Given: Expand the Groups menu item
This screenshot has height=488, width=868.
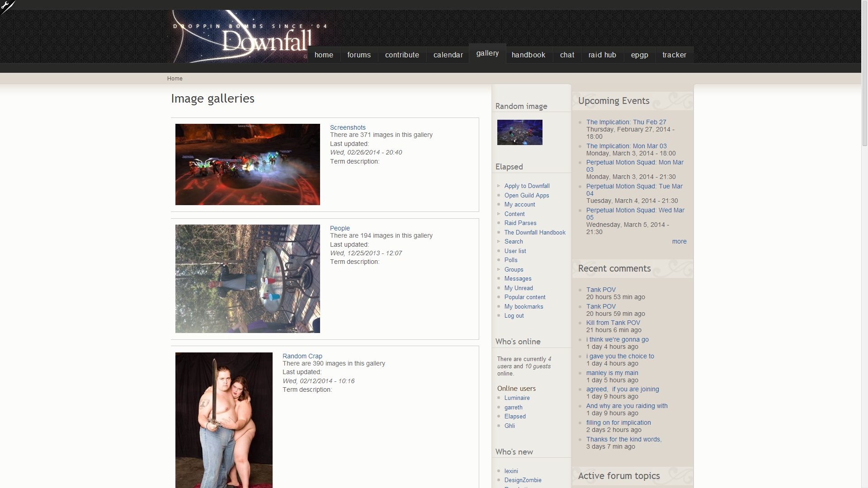Looking at the screenshot, I should (514, 269).
